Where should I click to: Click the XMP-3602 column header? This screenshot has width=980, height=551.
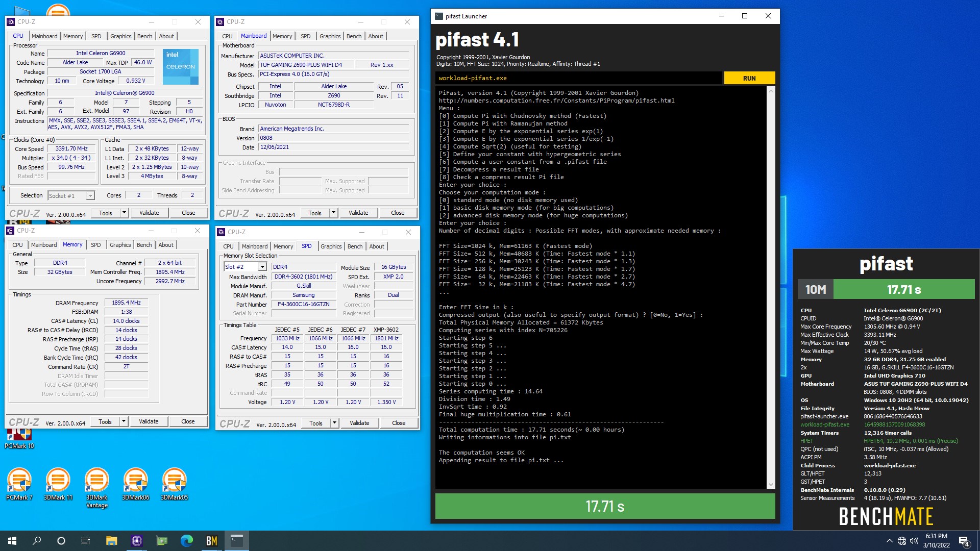(x=386, y=330)
